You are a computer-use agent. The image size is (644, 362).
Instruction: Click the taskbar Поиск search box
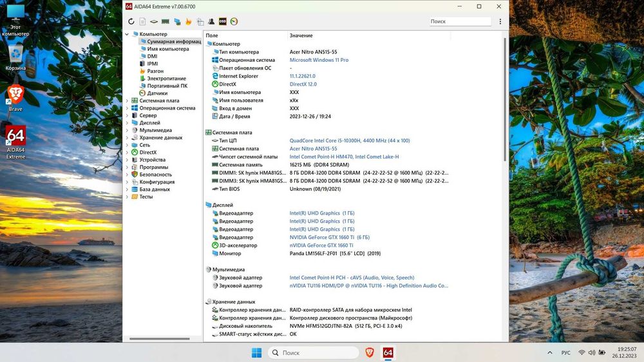coord(313,352)
